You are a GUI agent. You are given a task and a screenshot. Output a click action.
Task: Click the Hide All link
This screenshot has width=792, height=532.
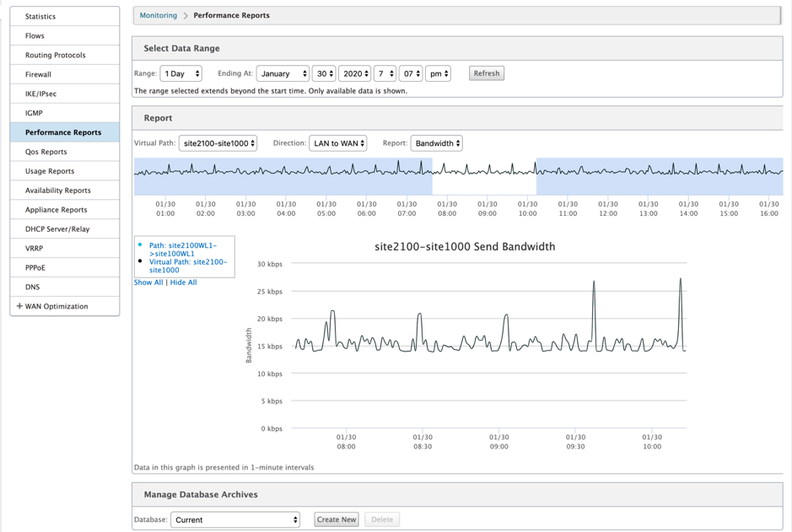[183, 282]
